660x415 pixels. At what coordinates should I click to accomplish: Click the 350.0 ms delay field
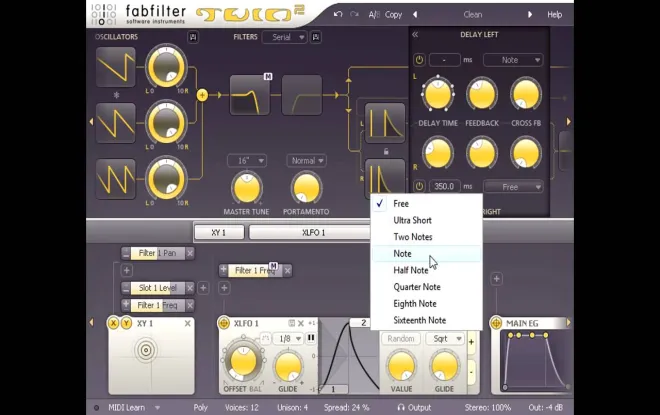pyautogui.click(x=444, y=186)
